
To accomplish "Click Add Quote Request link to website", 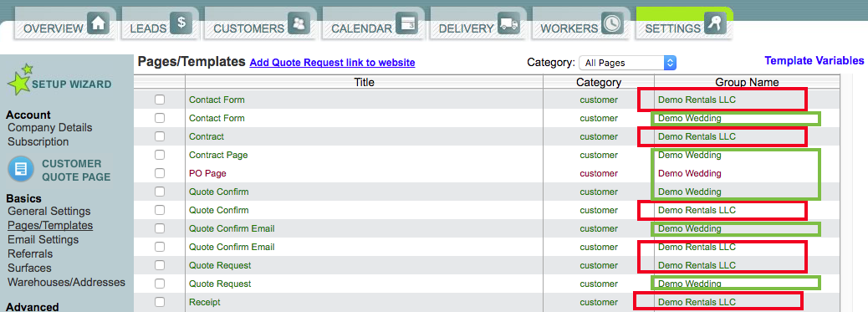I will click(332, 63).
